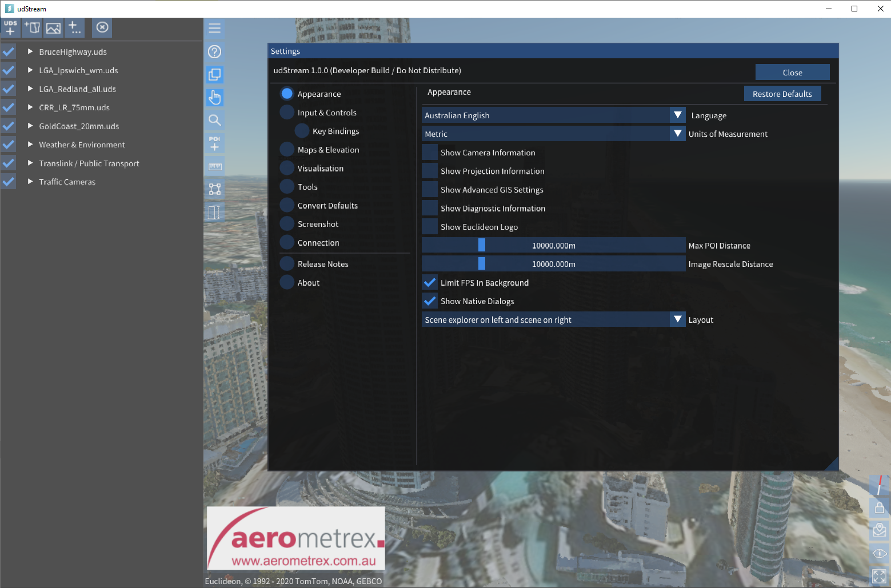
Task: Uncheck Show Native Dialogs
Action: click(x=430, y=301)
